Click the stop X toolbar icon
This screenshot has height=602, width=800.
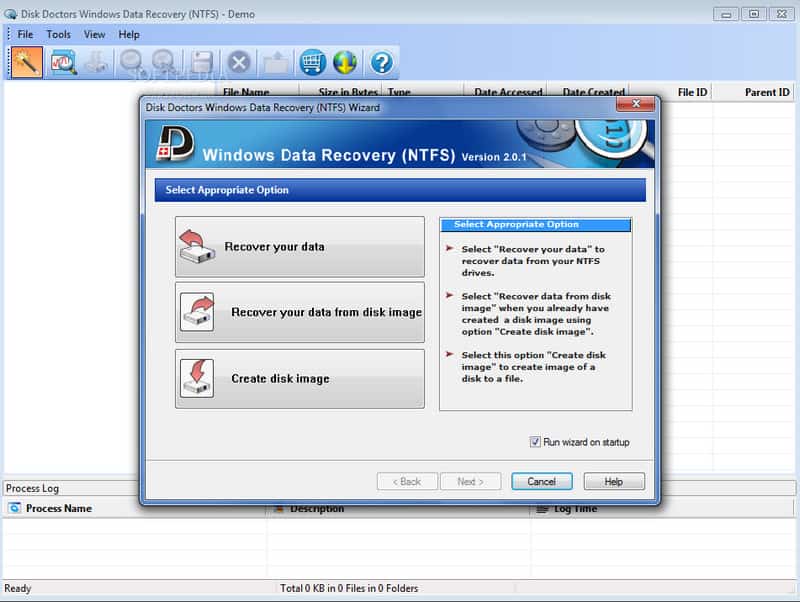(239, 63)
